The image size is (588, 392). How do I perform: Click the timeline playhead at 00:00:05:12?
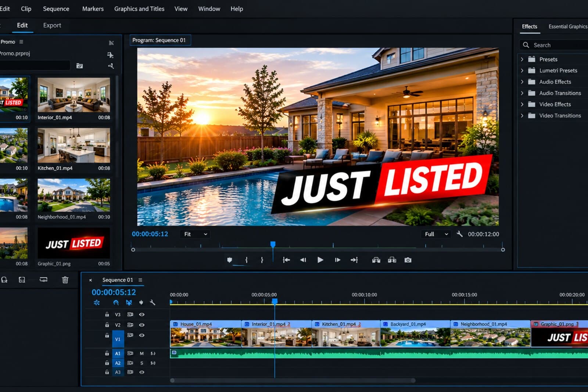(x=275, y=301)
